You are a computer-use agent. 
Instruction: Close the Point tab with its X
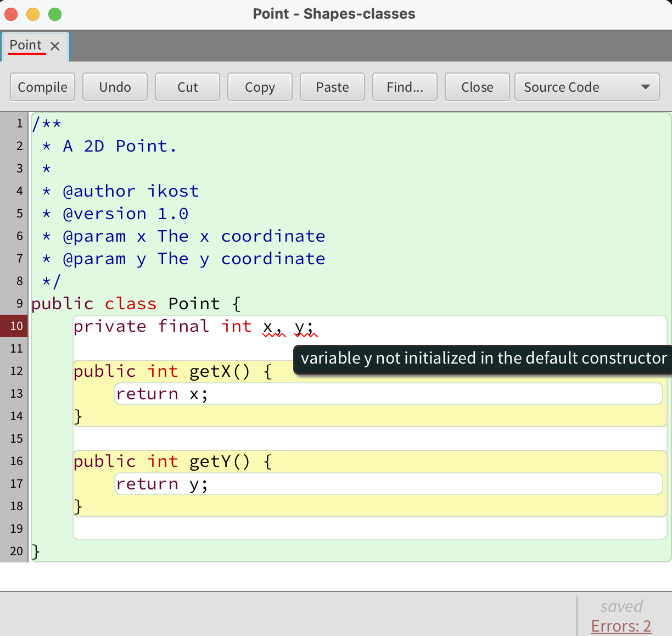(x=55, y=46)
